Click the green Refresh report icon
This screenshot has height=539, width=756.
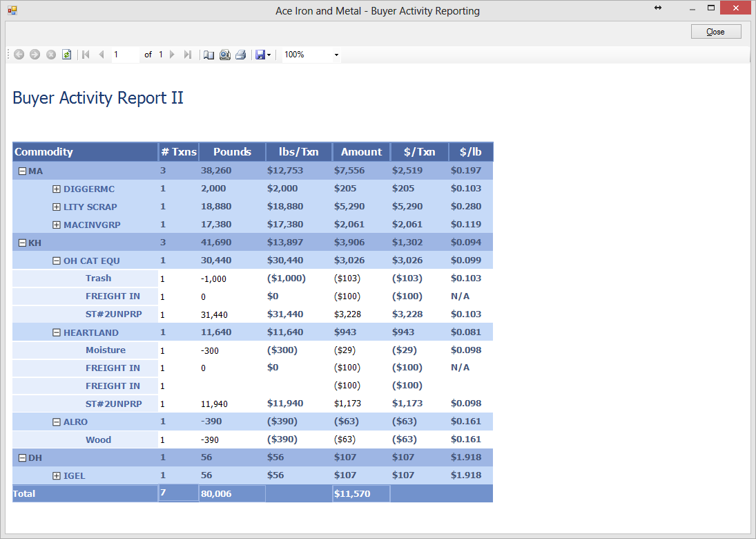[x=67, y=55]
